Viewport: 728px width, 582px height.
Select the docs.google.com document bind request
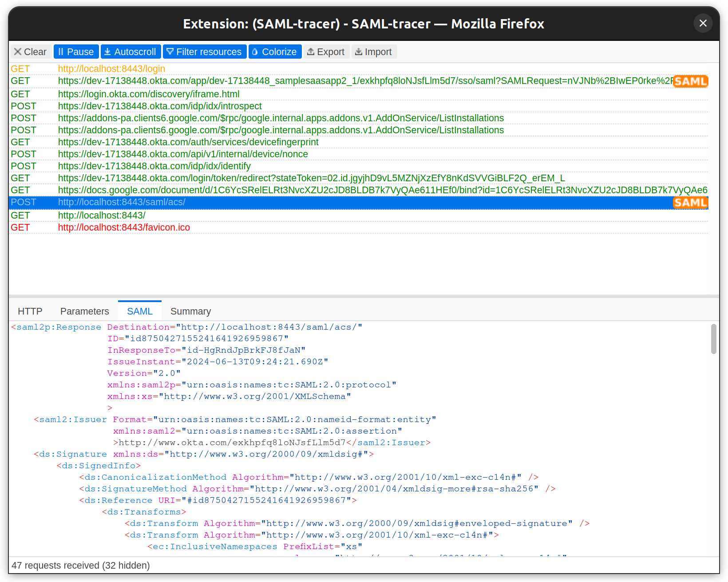click(359, 190)
